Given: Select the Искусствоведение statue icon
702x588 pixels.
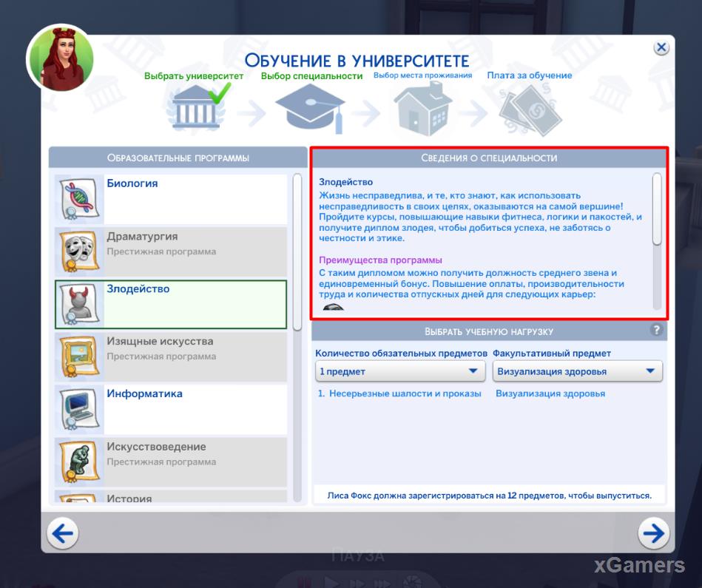Looking at the screenshot, I should click(79, 462).
